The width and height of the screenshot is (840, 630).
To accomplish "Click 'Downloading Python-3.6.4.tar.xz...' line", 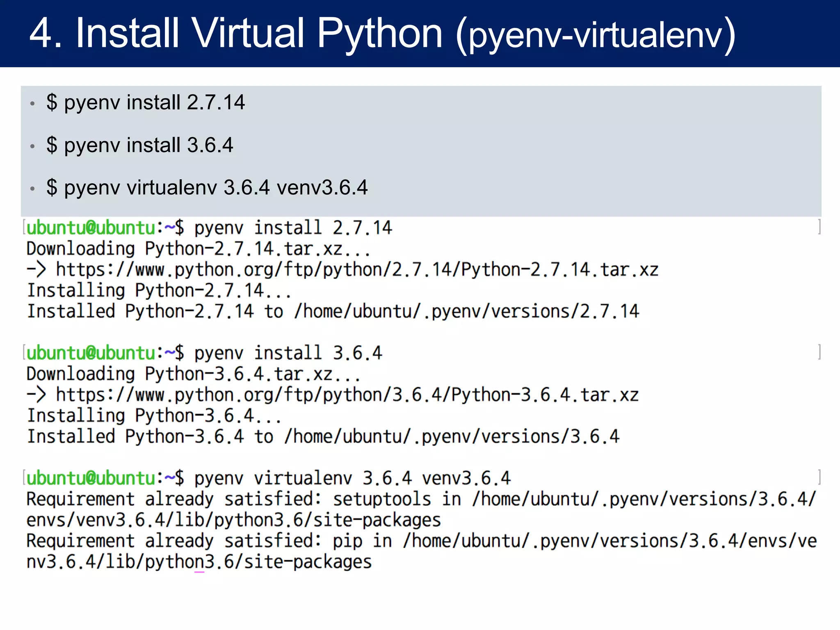I will pyautogui.click(x=194, y=374).
